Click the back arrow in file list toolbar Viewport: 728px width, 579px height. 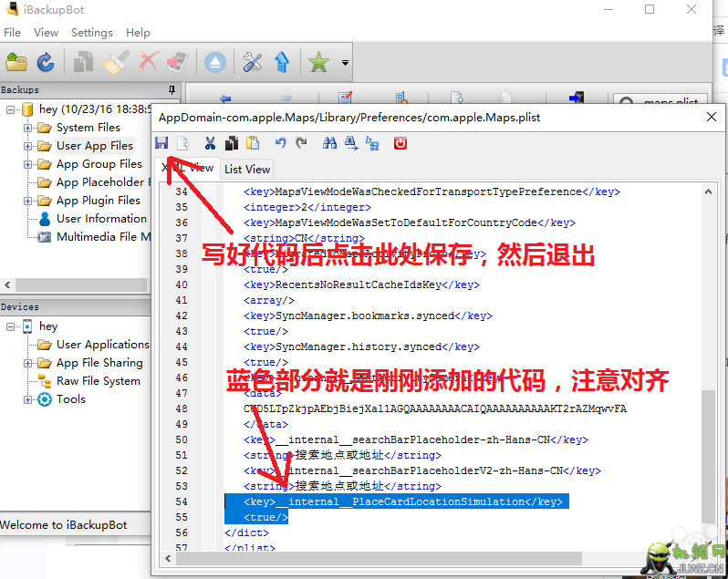pos(225,98)
